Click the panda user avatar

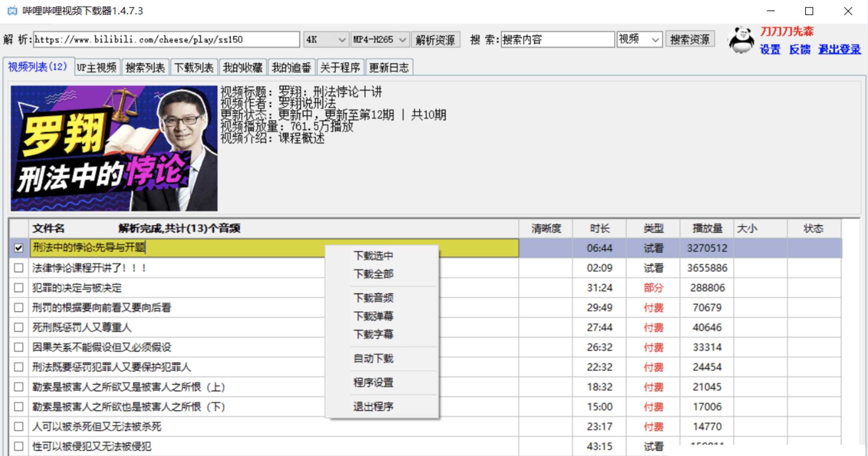pyautogui.click(x=742, y=40)
